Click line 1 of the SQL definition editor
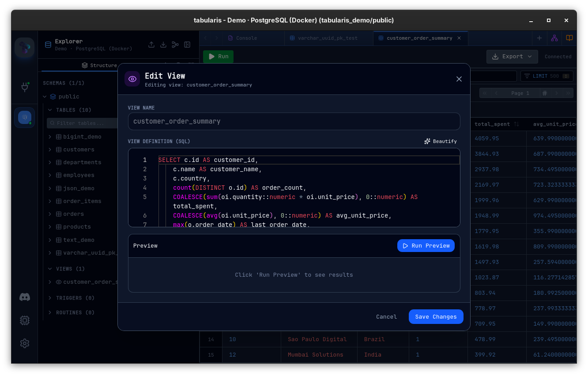 pos(309,160)
